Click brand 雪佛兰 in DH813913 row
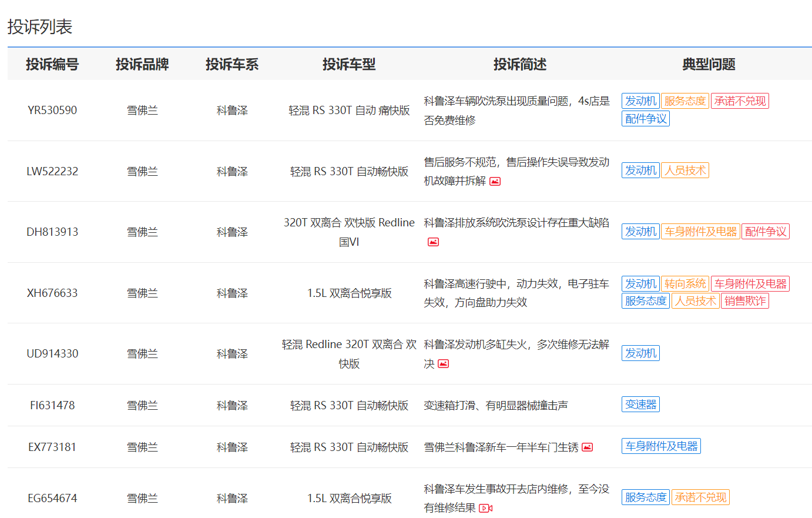 click(142, 232)
